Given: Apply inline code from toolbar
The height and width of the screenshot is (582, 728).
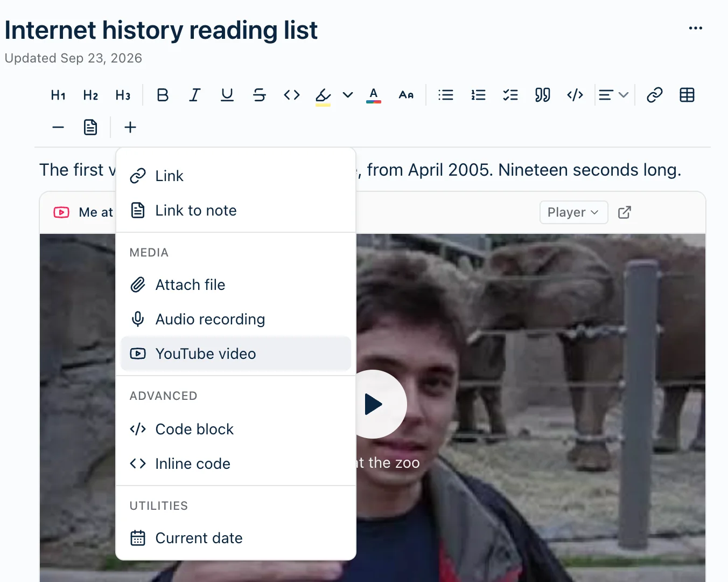Looking at the screenshot, I should click(292, 95).
